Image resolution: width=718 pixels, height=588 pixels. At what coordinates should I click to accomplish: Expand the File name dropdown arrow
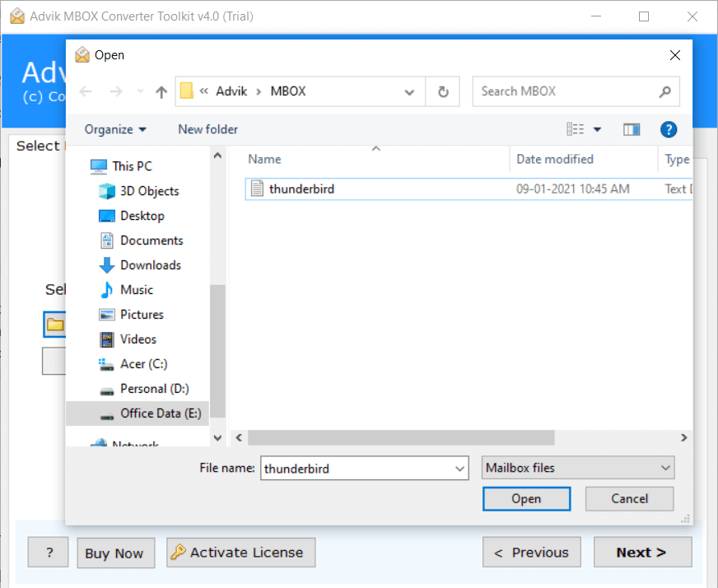tap(459, 469)
